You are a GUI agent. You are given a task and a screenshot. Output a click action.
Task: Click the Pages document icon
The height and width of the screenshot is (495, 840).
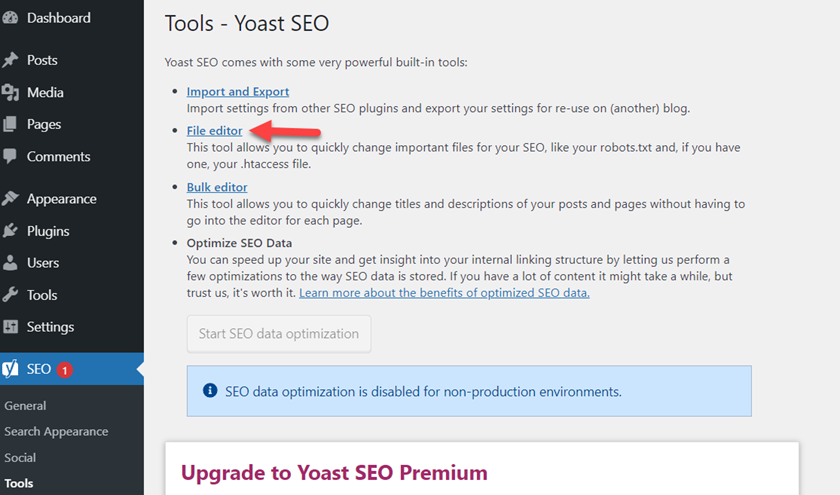[10, 124]
